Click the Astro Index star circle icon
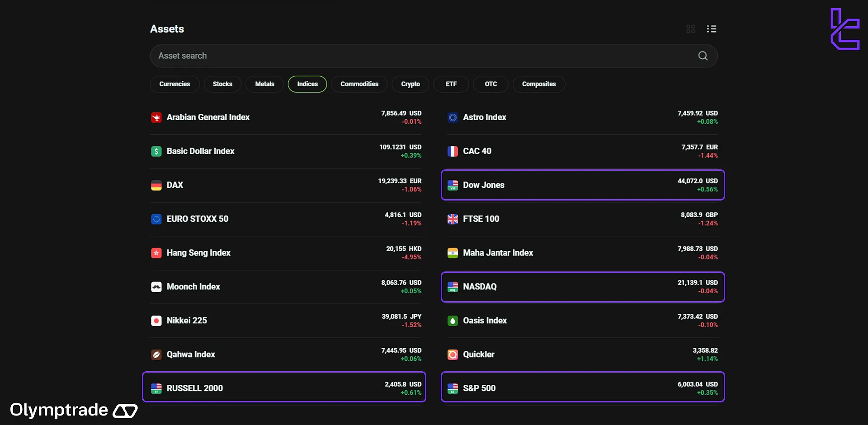868x425 pixels. [x=453, y=117]
